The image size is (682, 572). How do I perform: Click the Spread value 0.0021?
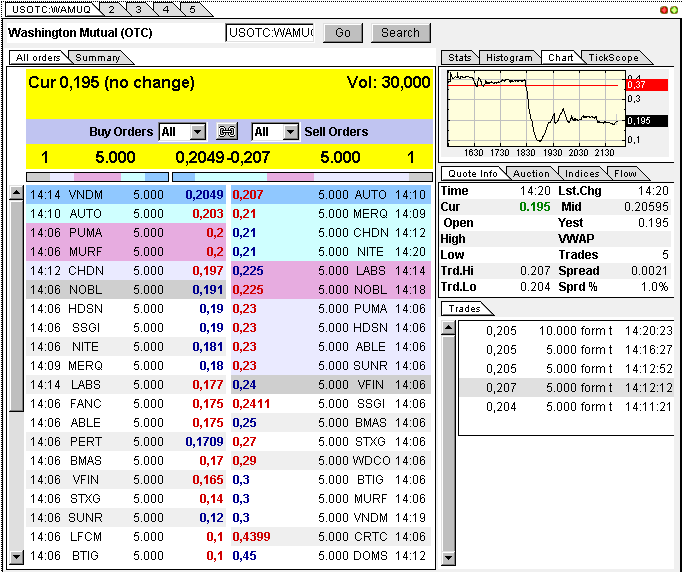coord(649,271)
